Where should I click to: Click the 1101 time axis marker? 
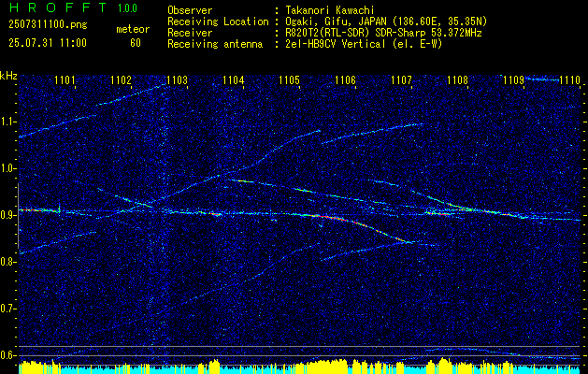pyautogui.click(x=65, y=79)
